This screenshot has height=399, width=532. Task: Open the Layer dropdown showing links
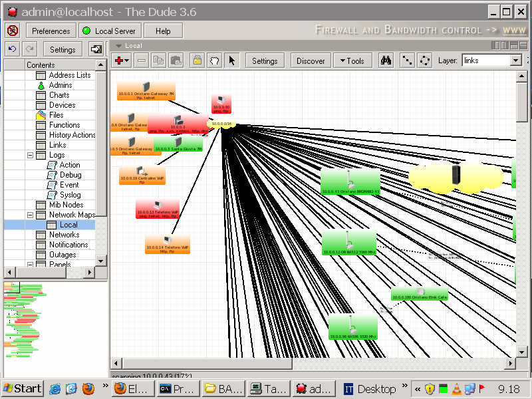point(491,61)
